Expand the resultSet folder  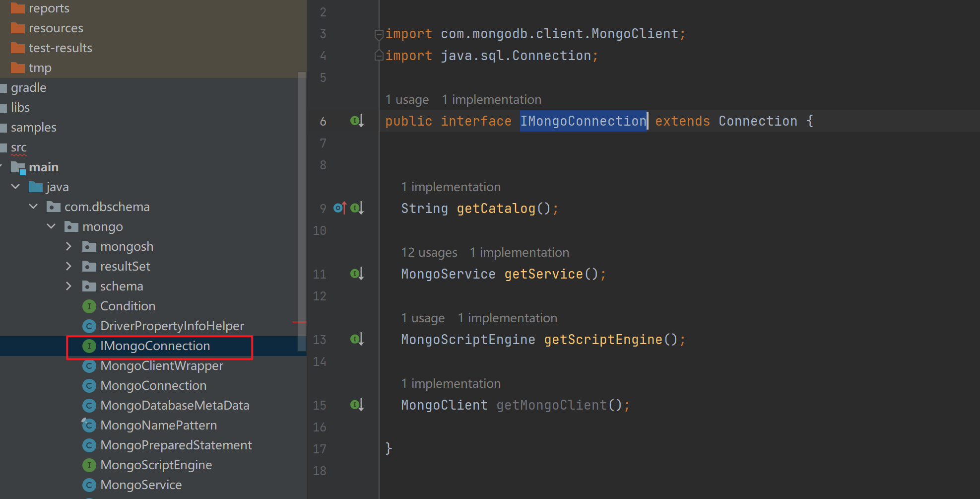click(x=69, y=266)
